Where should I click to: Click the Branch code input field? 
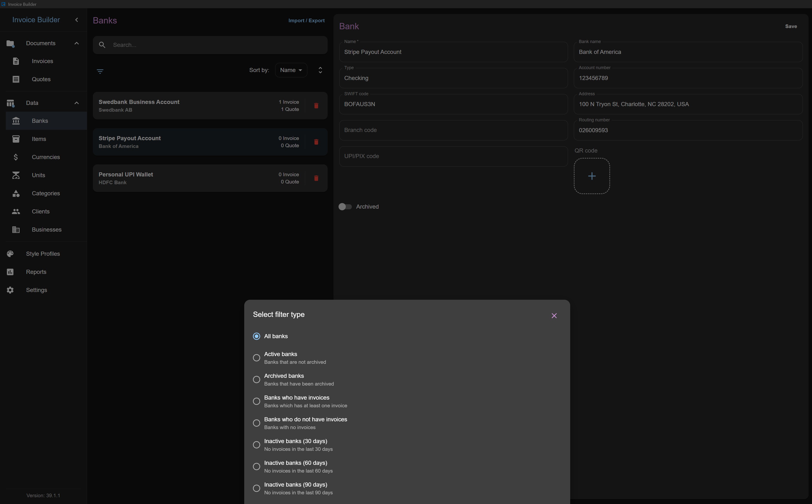tap(453, 130)
